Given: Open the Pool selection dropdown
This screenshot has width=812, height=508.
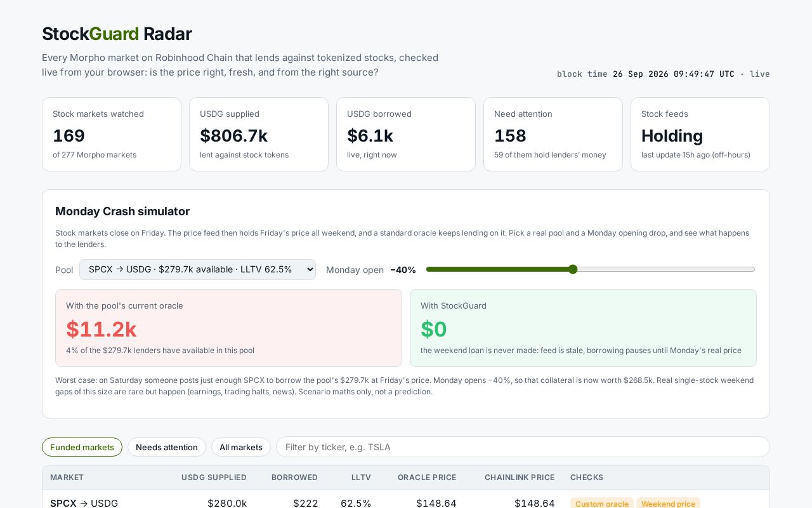Looking at the screenshot, I should pyautogui.click(x=197, y=269).
